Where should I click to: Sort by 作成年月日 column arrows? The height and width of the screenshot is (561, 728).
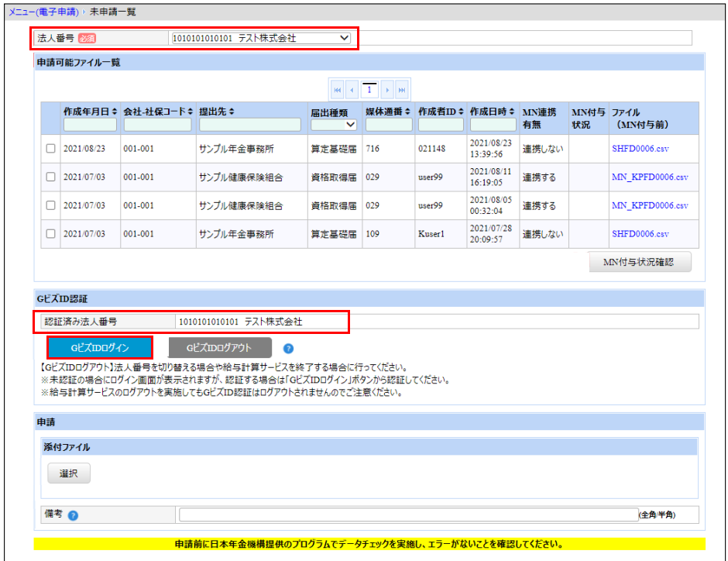click(114, 112)
